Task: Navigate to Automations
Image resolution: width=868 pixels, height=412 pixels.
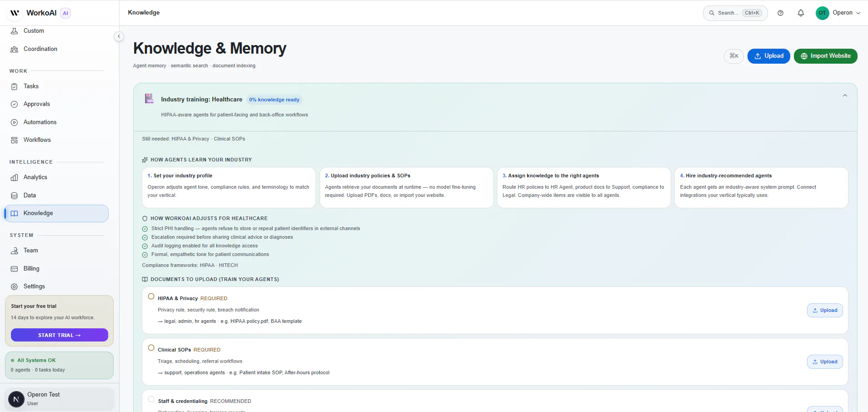Action: tap(56, 122)
